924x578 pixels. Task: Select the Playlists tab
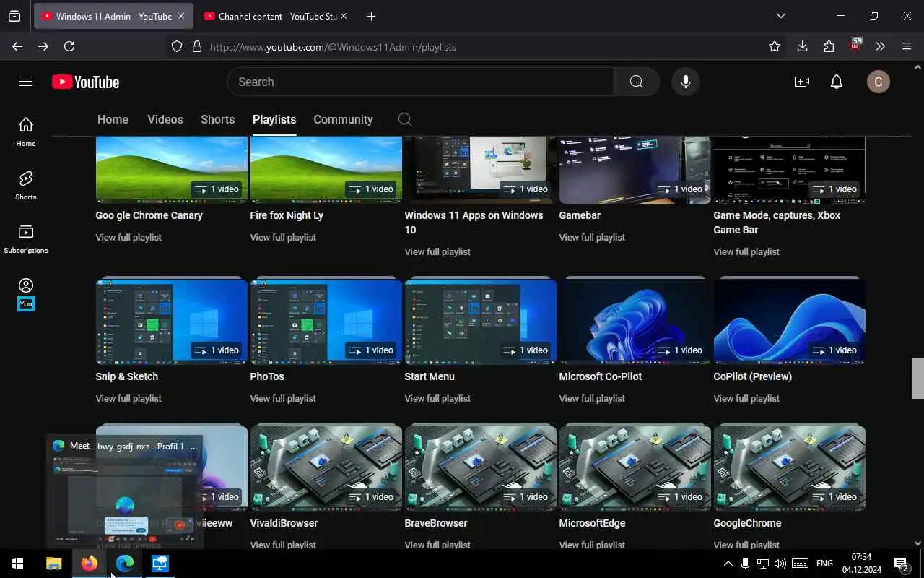click(x=274, y=119)
